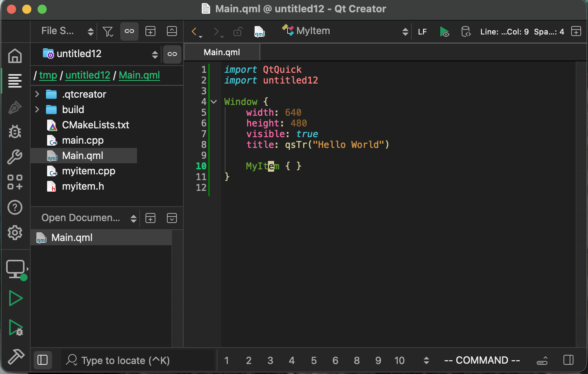Open Qt Creator Help
This screenshot has height=374, width=588.
pos(15,207)
